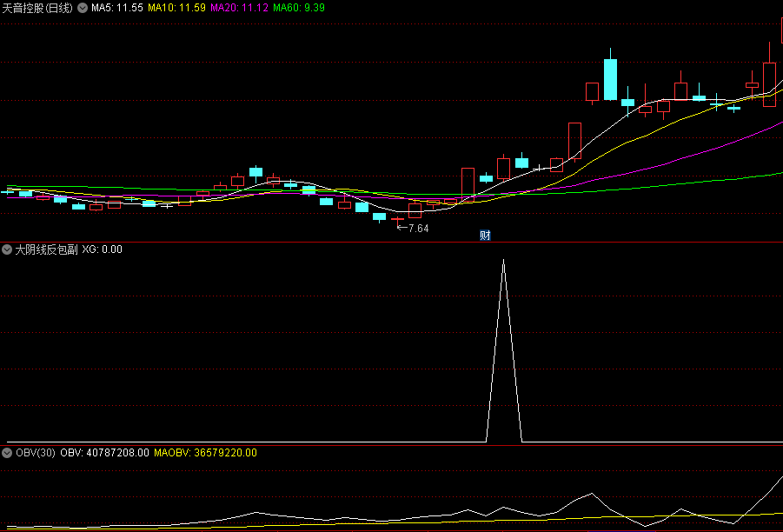Click the MA20: 11.12 label
The width and height of the screenshot is (783, 532).
tap(239, 8)
